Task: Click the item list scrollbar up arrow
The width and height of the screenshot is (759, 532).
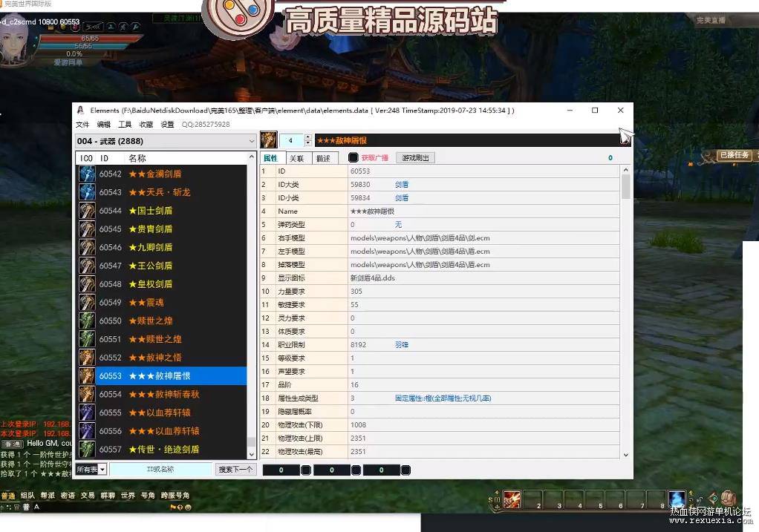Action: tap(252, 157)
